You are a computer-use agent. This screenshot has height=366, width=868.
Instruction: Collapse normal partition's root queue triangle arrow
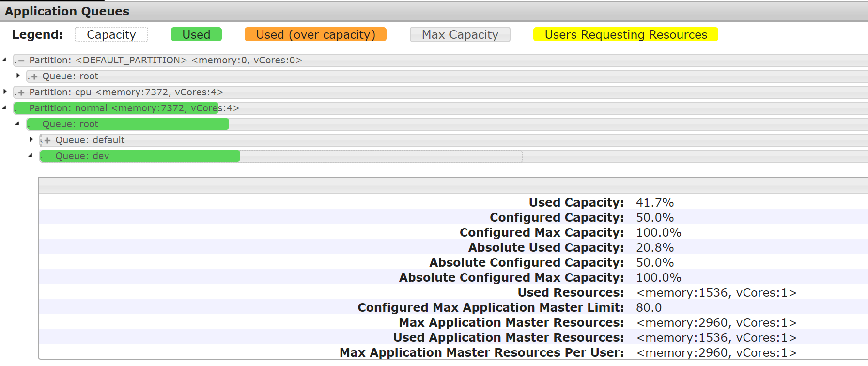[17, 124]
